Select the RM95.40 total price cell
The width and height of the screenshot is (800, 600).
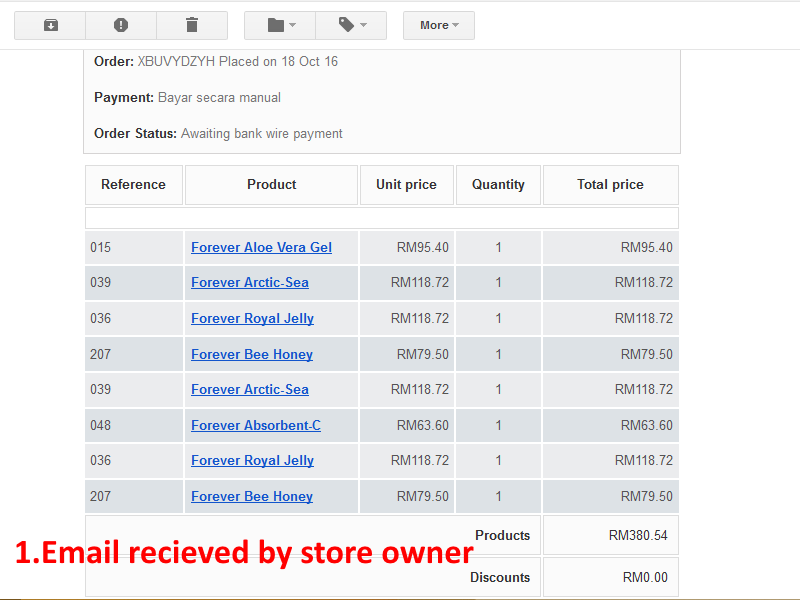611,247
